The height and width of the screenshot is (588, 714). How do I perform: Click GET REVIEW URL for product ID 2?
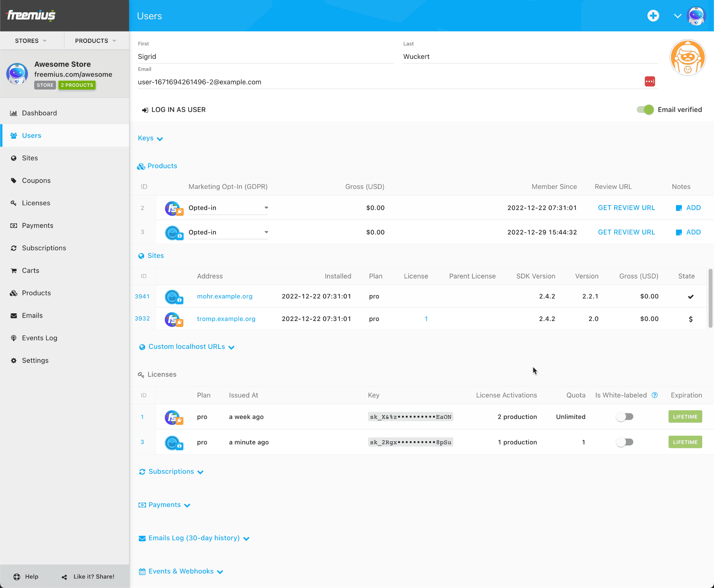click(x=626, y=207)
